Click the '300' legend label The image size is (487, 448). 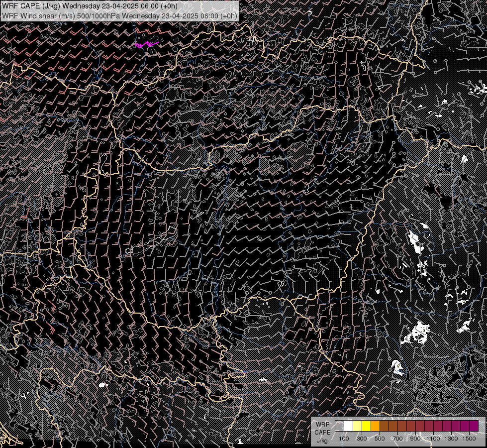click(362, 439)
